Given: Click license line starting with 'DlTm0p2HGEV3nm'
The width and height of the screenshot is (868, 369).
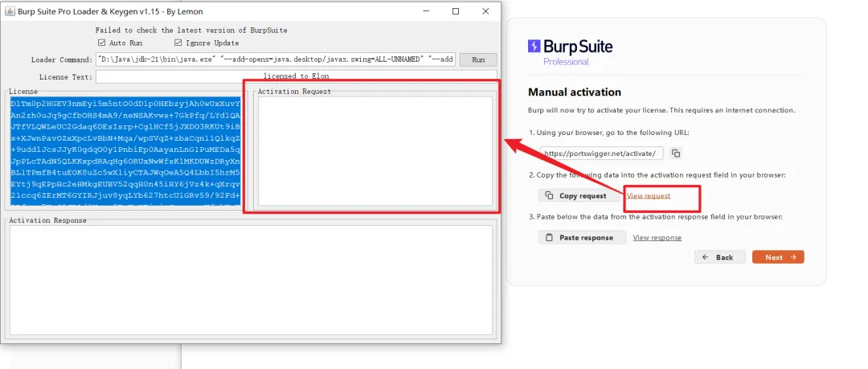Looking at the screenshot, I should coord(125,103).
